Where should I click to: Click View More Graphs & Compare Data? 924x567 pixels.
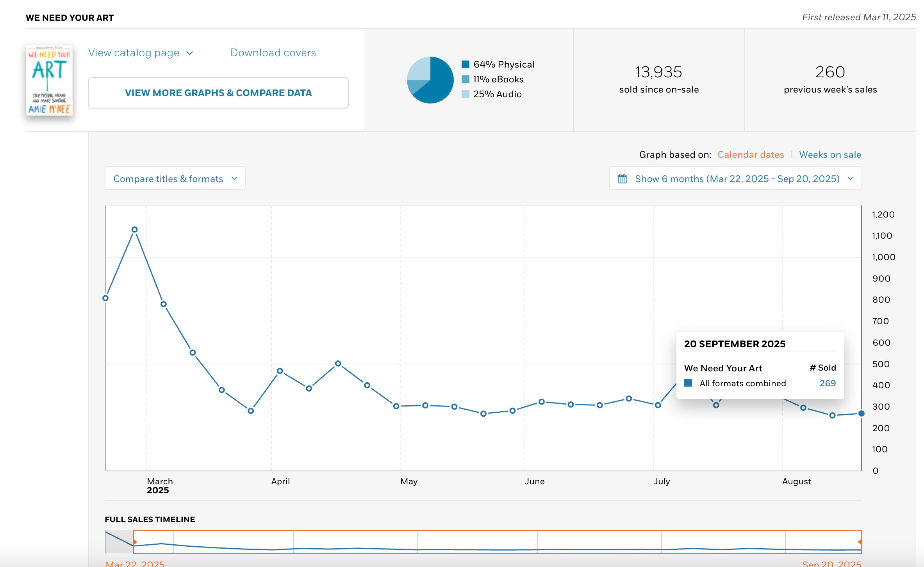click(218, 93)
